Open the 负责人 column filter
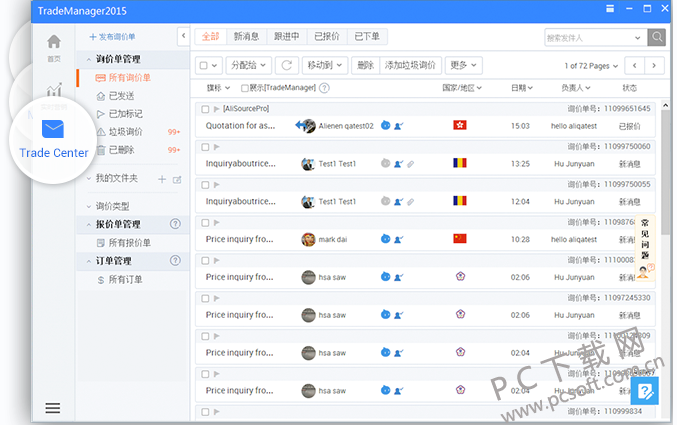Screen dimensions: 677x425 [x=576, y=88]
